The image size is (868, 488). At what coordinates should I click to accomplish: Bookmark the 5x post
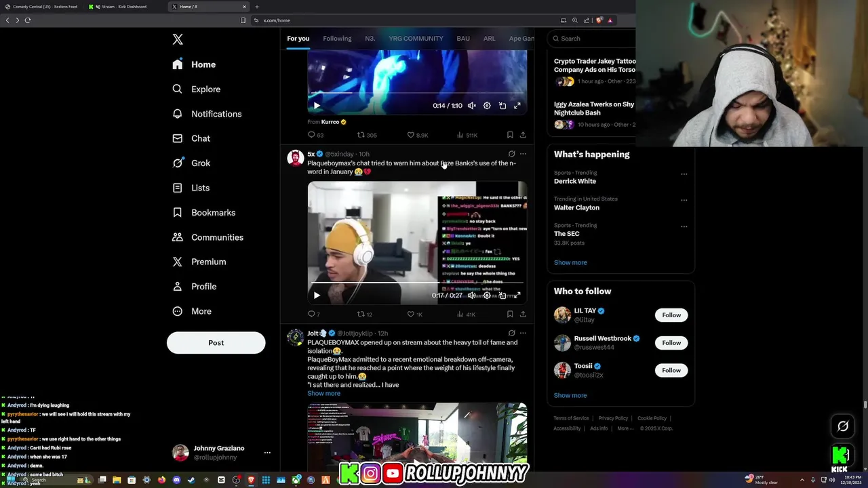510,314
